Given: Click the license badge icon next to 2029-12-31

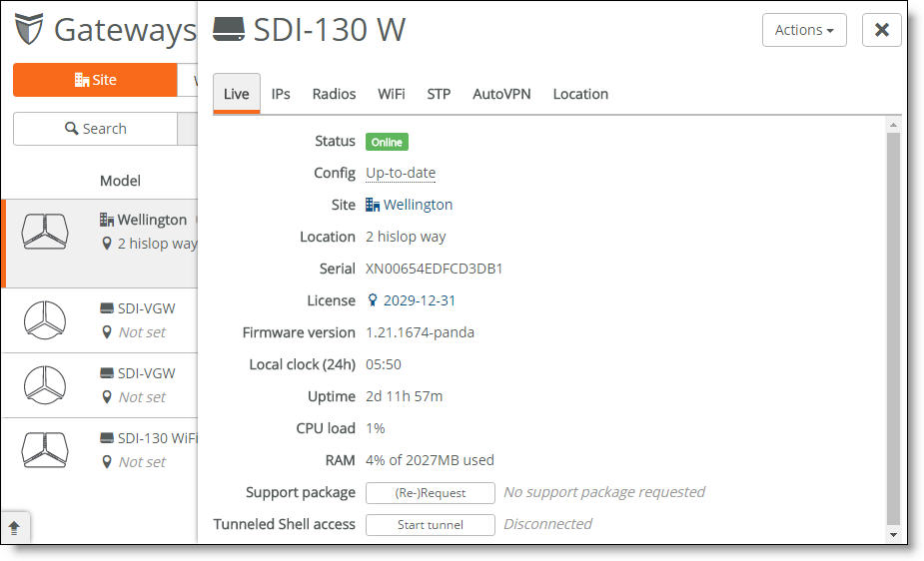Looking at the screenshot, I should point(373,300).
